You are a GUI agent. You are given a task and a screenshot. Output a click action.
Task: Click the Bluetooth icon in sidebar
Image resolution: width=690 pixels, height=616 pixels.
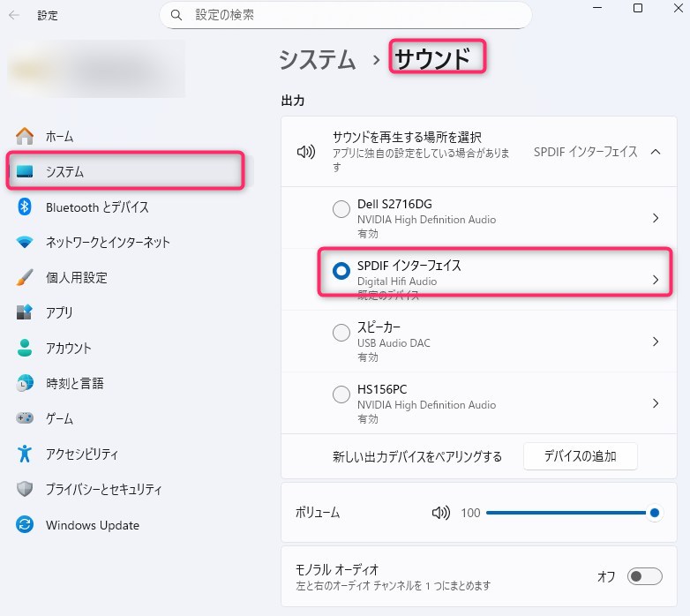click(x=25, y=207)
